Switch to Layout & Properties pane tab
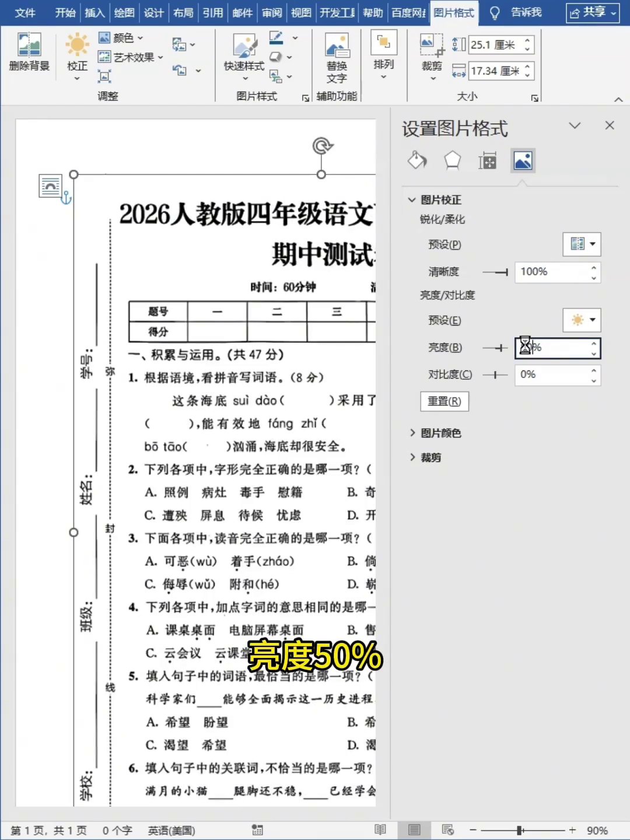The height and width of the screenshot is (840, 630). click(487, 160)
